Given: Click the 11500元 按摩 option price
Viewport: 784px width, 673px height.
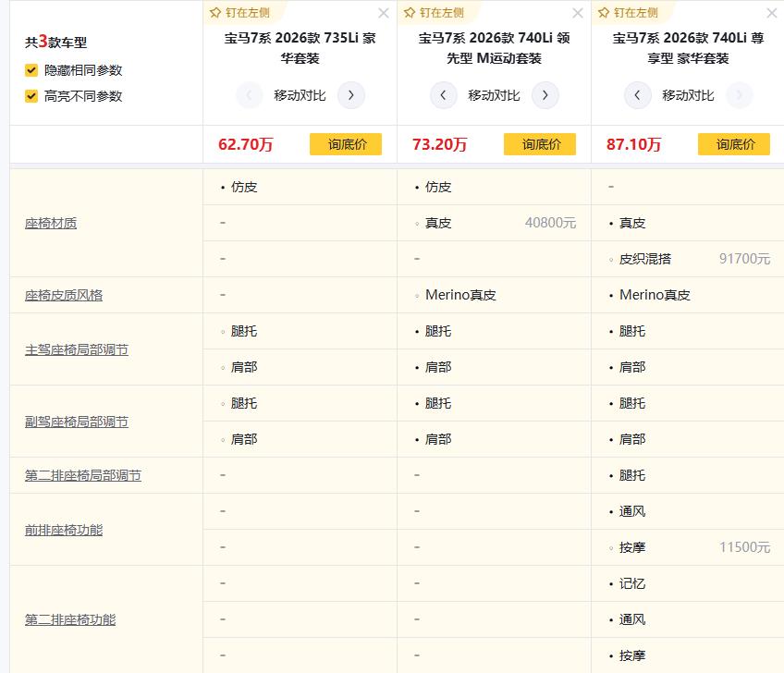Looking at the screenshot, I should (744, 547).
